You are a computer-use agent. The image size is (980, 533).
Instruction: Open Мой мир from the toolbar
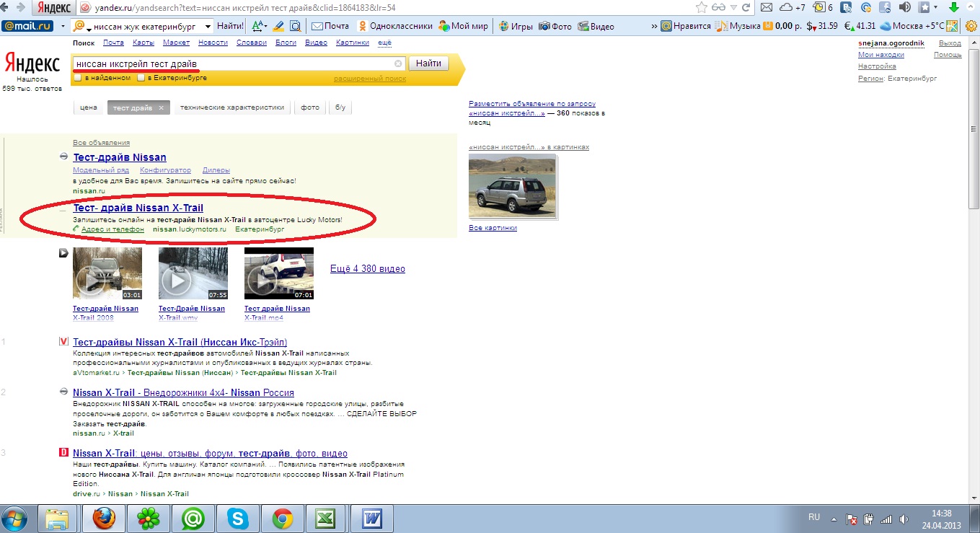[x=463, y=26]
